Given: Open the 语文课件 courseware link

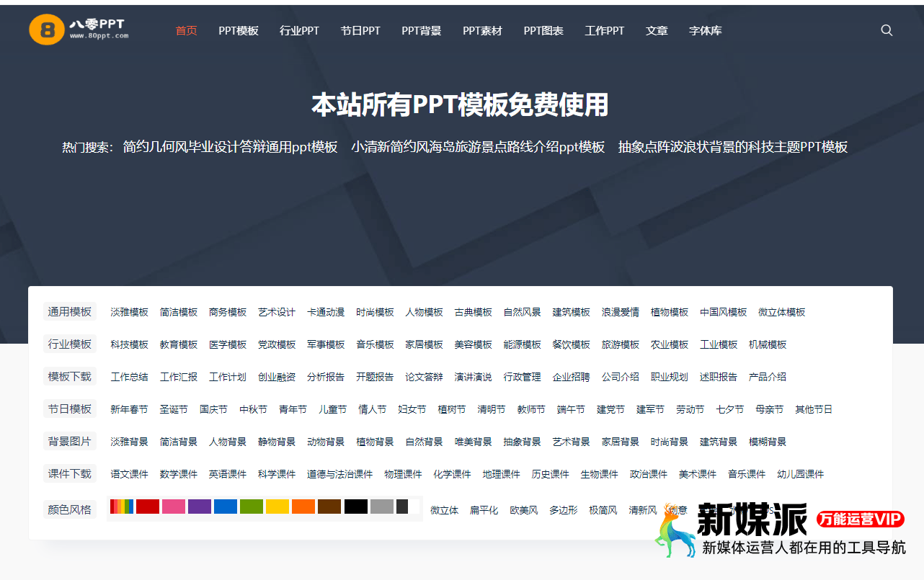Looking at the screenshot, I should point(130,474).
